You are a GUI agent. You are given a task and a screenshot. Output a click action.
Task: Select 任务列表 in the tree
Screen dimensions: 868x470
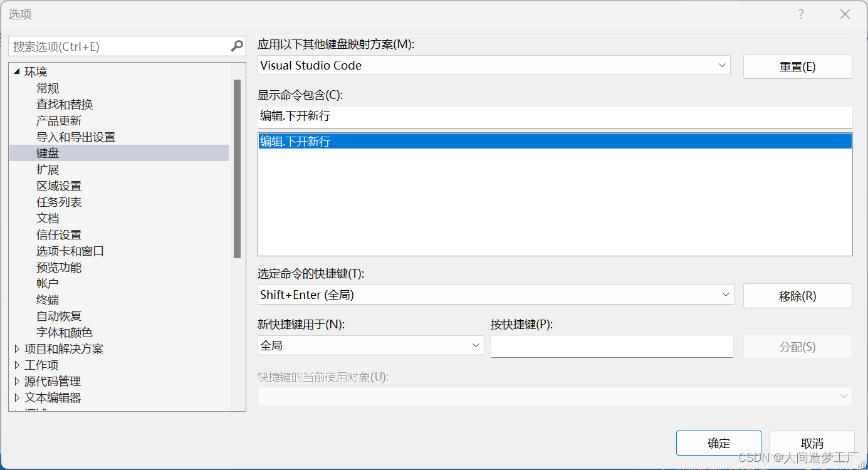pos(59,202)
